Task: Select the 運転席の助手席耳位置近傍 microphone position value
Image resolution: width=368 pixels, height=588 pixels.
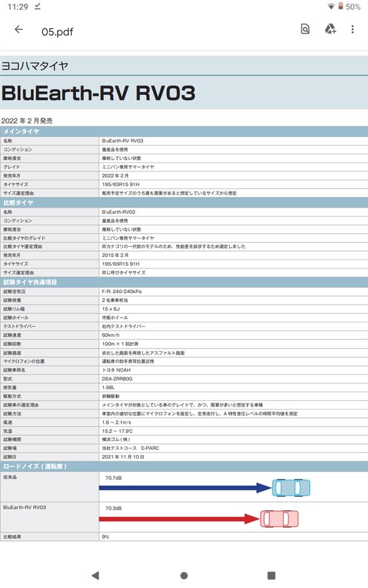Action: 128,361
